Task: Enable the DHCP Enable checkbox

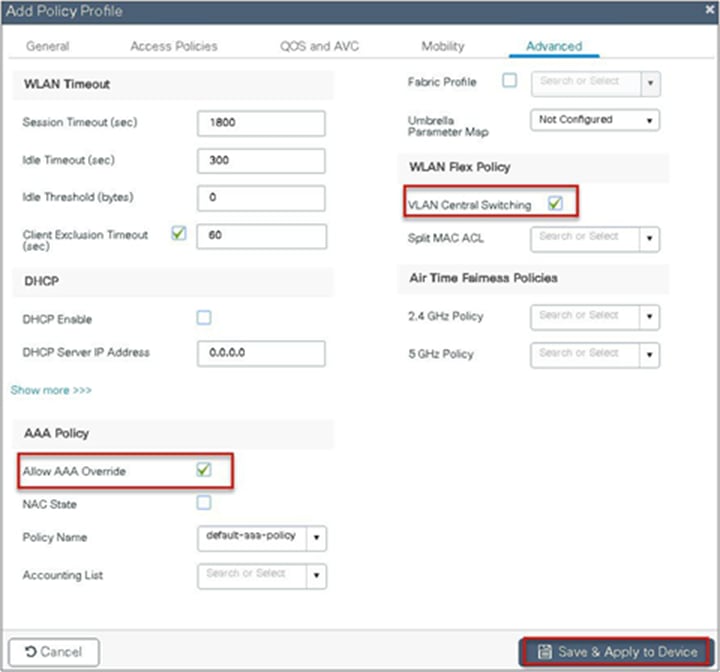Action: coord(204,317)
